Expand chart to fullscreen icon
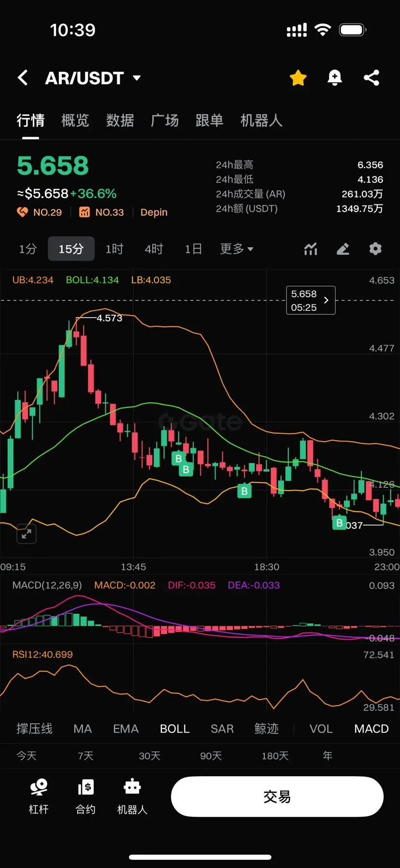The image size is (400, 868). pyautogui.click(x=27, y=534)
